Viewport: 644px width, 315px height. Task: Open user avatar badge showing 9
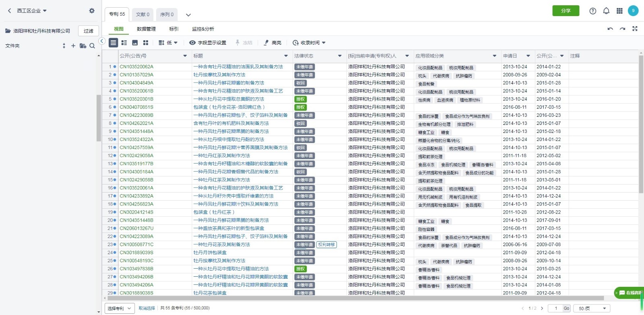(633, 11)
